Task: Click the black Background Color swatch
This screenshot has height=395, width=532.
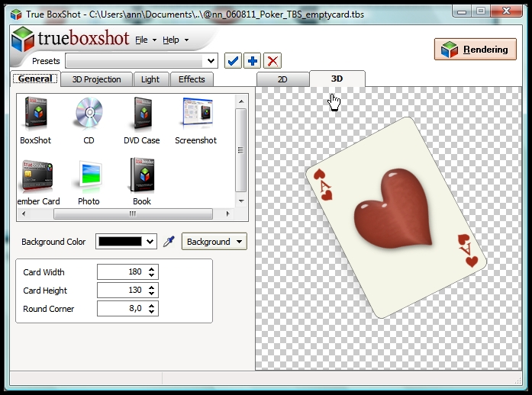Action: [120, 242]
